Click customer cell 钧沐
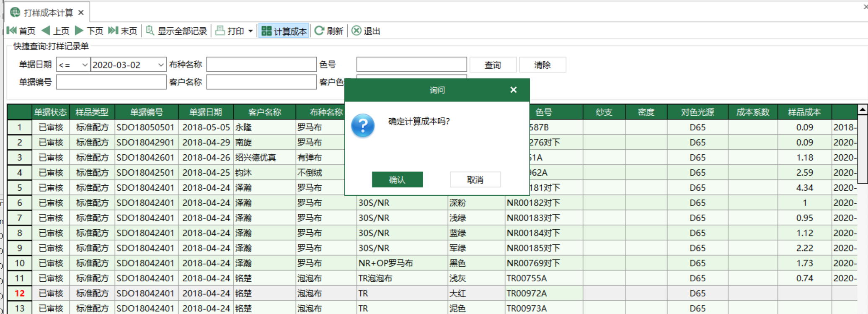Viewport: 868px width, 314px height. pos(265,173)
